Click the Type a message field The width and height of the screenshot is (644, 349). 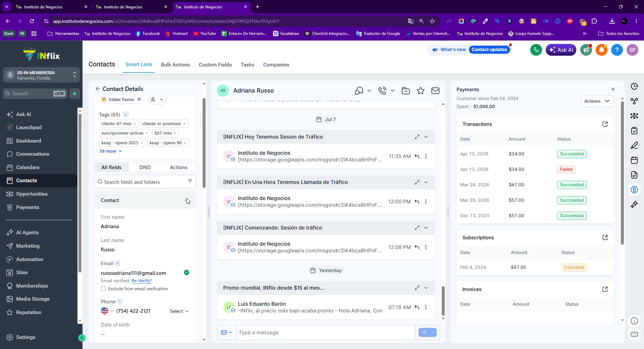point(326,333)
